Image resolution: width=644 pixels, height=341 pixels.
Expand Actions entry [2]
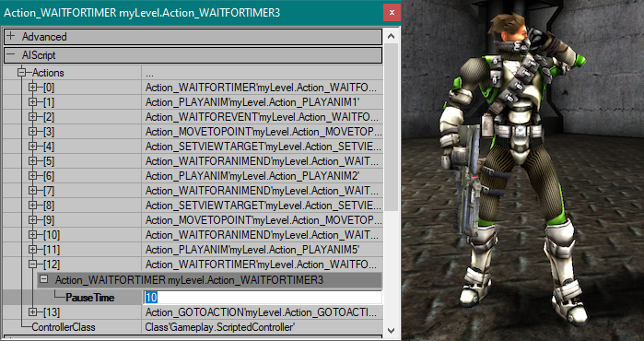click(x=32, y=117)
